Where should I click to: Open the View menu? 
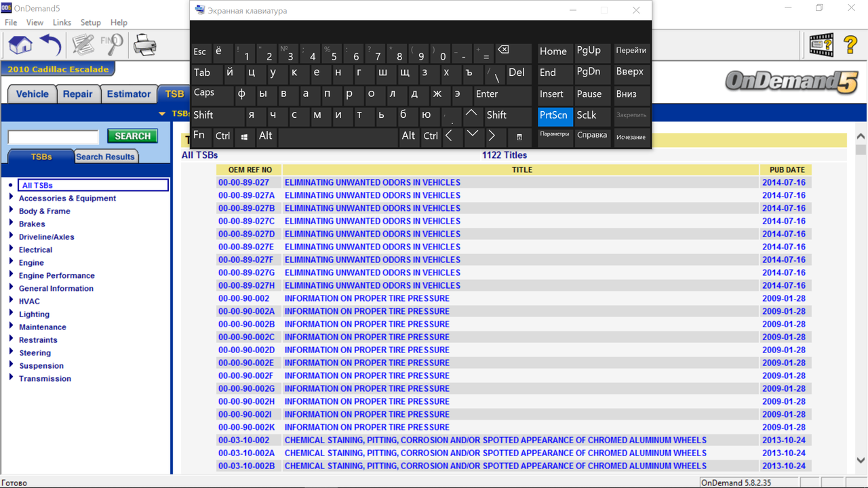click(x=35, y=22)
